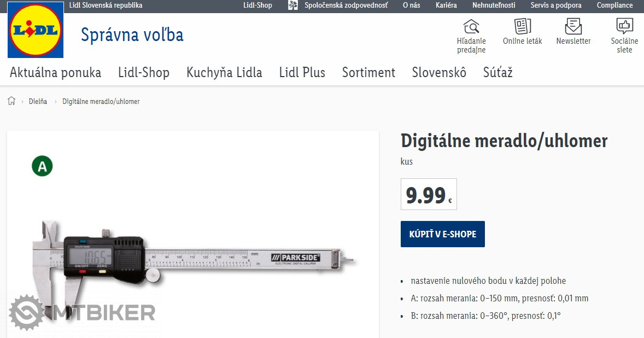
Task: Click the Newsletter envelope icon
Action: pyautogui.click(x=573, y=26)
